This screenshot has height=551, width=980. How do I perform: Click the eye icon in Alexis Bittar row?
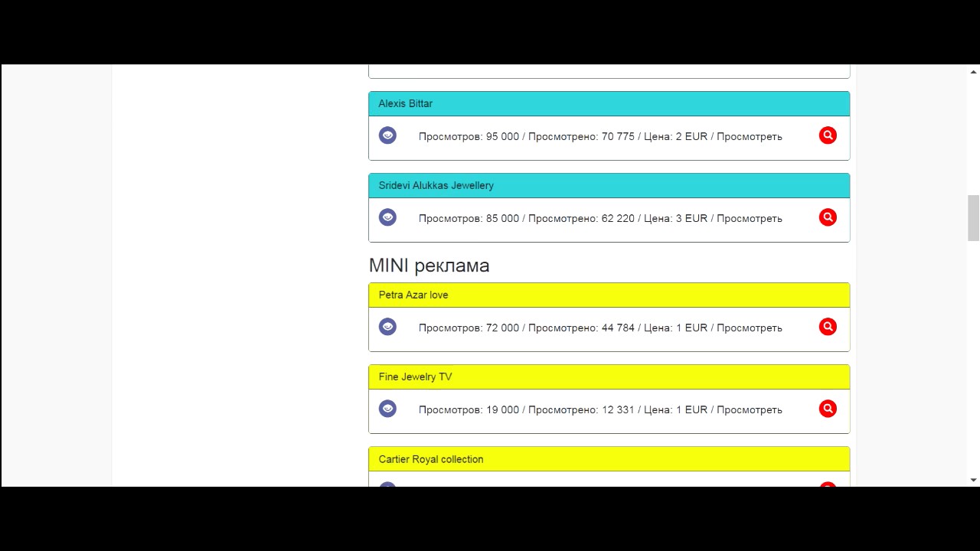pos(387,135)
